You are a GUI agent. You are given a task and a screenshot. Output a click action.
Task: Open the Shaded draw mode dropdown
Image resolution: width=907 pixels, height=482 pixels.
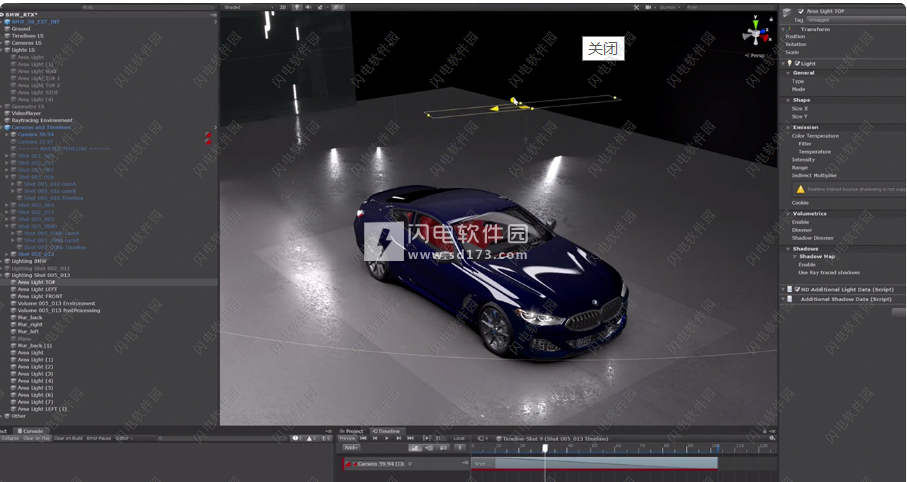[x=247, y=8]
